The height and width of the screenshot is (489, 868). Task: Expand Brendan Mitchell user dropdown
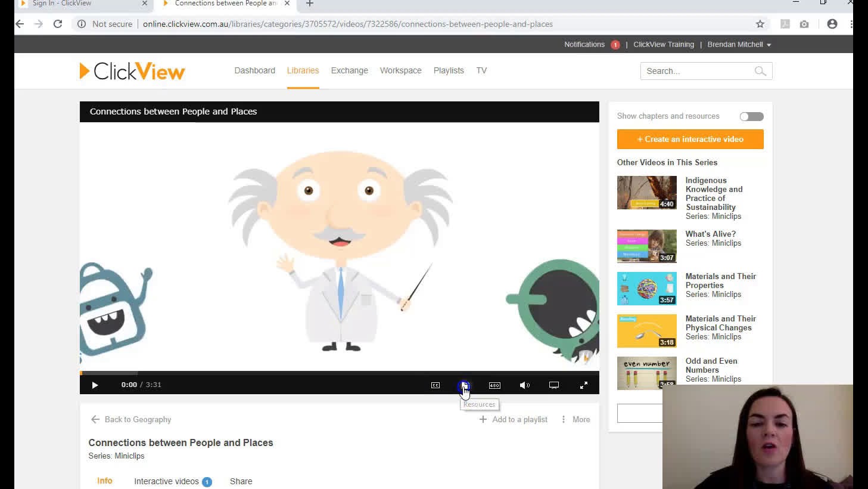point(739,45)
